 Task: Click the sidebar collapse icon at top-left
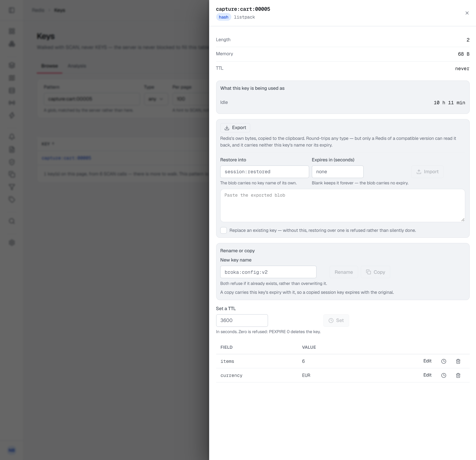click(12, 10)
